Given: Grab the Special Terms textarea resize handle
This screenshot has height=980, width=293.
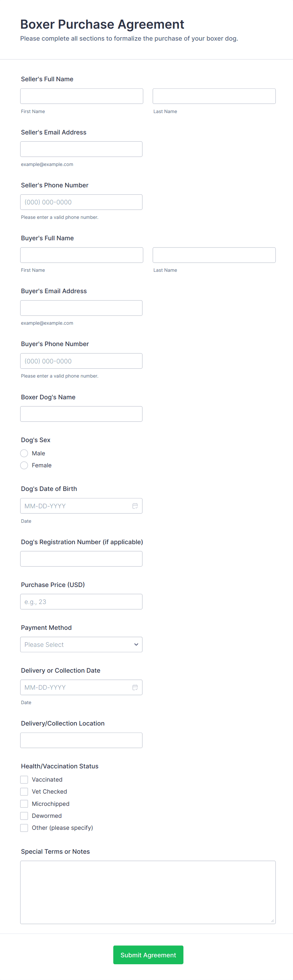Looking at the screenshot, I should [x=273, y=921].
